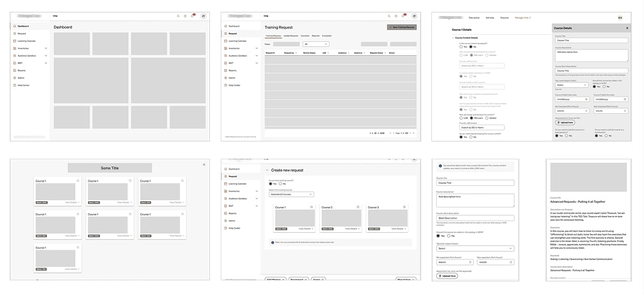Click the Learning Calendar icon in the Dashboard sidebar
The width and height of the screenshot is (644, 295).
coord(15,41)
